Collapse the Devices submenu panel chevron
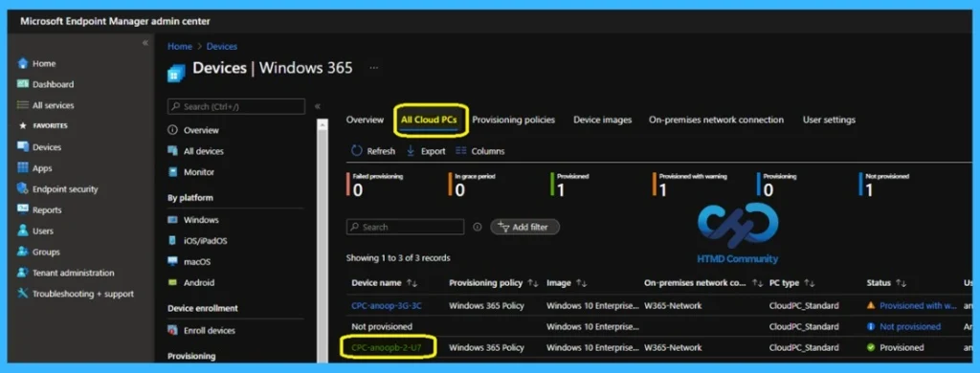Viewport: 980px width, 373px height. [318, 106]
